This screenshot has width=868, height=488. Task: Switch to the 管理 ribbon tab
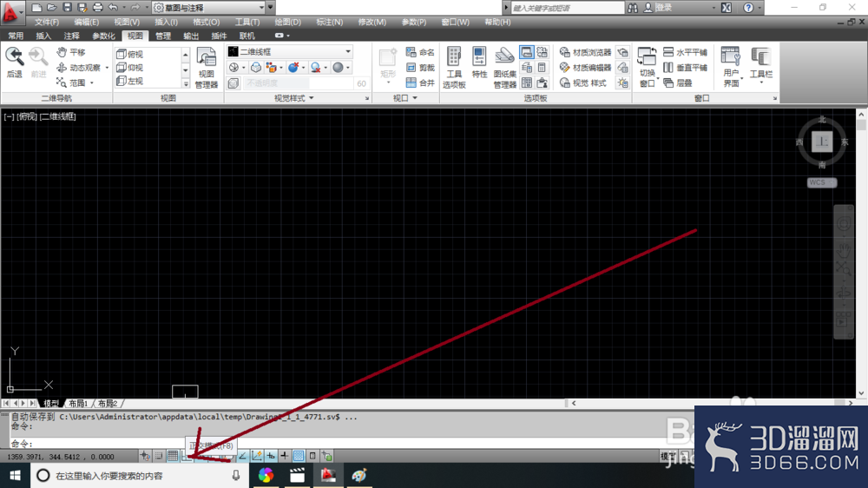point(163,36)
